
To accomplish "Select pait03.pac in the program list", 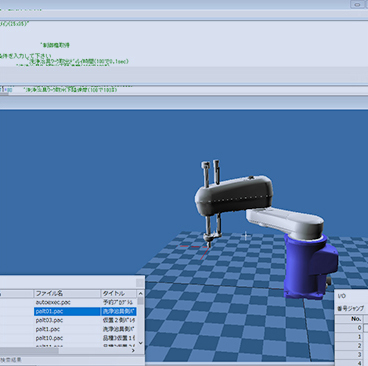I will point(49,320).
